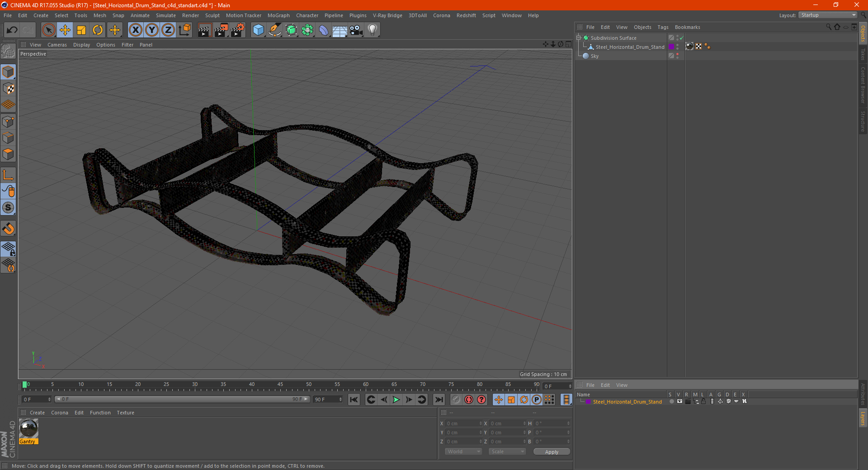
Task: Toggle Snap enable icon
Action: click(x=8, y=229)
